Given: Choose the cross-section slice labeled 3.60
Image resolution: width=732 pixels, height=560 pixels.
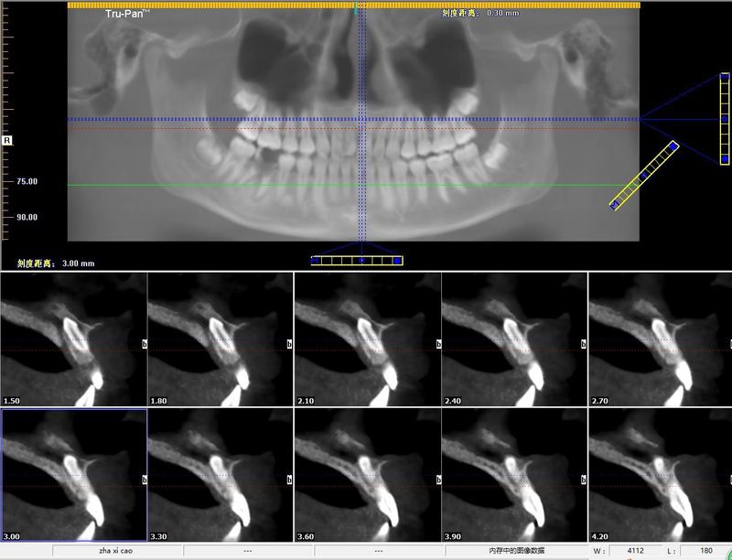Looking at the screenshot, I should (367, 475).
